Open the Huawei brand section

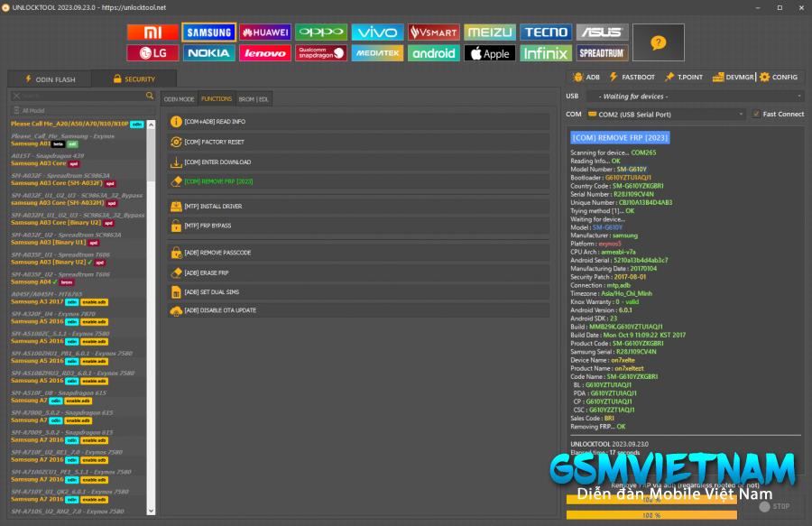(265, 32)
